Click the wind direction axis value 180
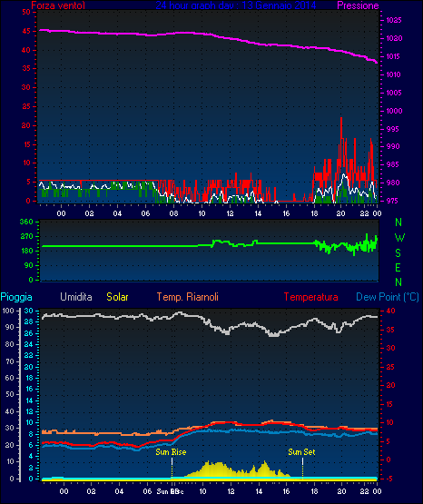The width and height of the screenshot is (423, 504). click(x=26, y=251)
